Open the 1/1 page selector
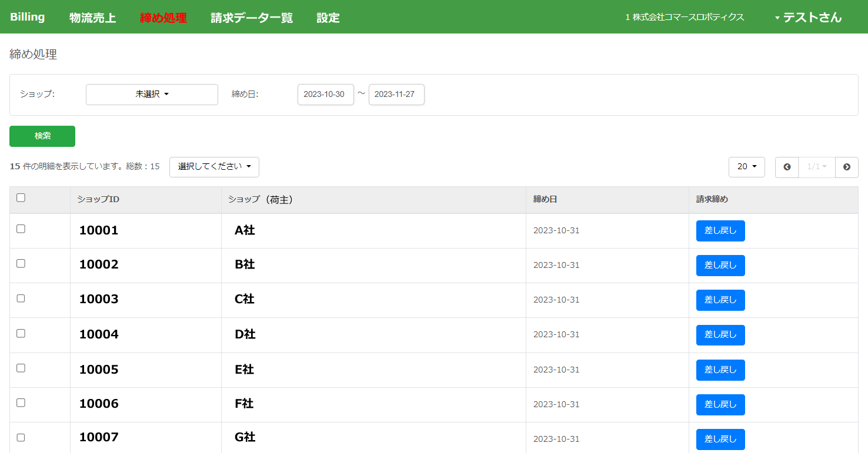This screenshot has height=453, width=868. pyautogui.click(x=816, y=167)
